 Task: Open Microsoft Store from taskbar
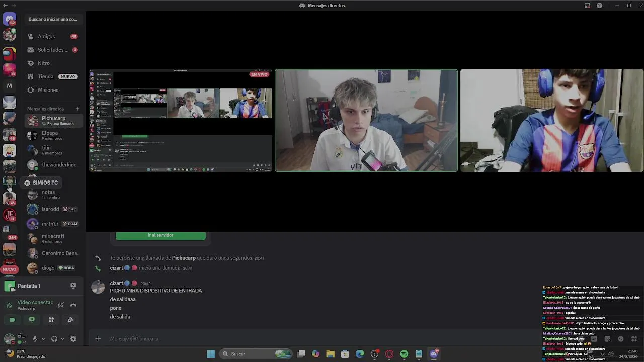click(x=345, y=354)
